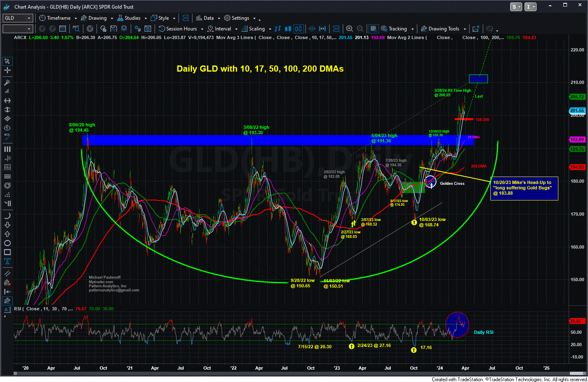Choose the grid table drawing tool
The width and height of the screenshot is (588, 382).
click(7, 167)
